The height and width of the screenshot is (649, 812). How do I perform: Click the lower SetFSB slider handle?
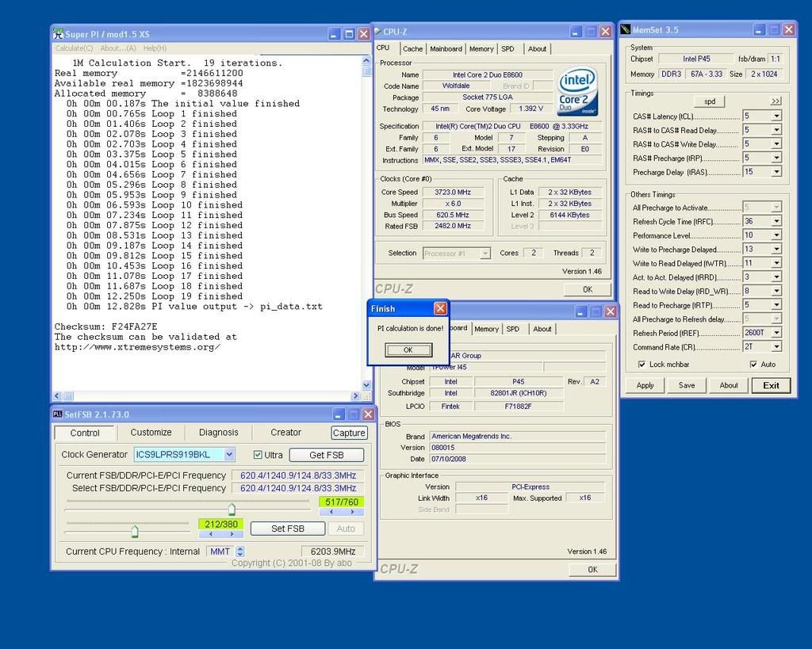135,531
